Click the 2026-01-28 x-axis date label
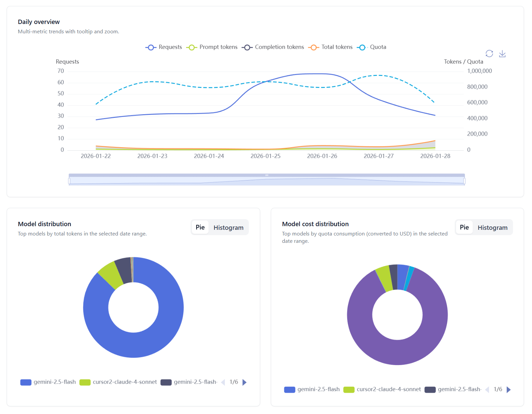 [435, 156]
